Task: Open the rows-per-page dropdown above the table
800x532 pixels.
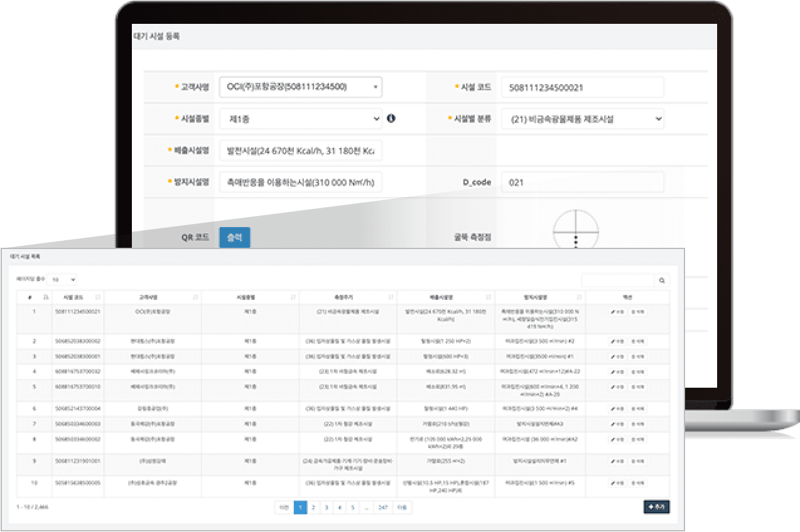Action: pos(62,279)
